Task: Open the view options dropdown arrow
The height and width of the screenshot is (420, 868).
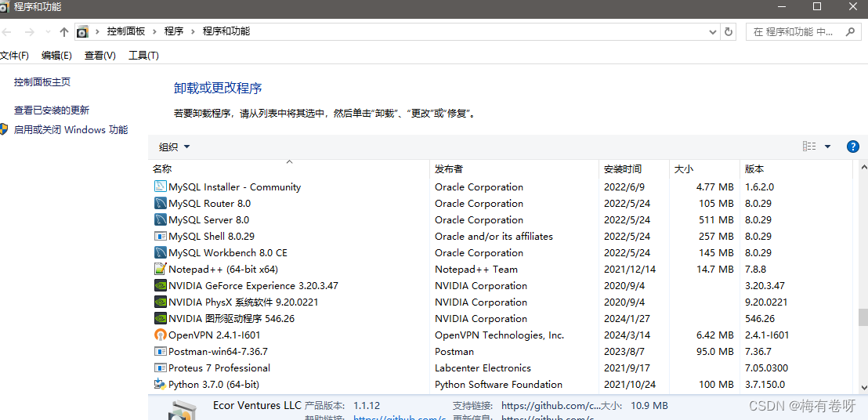Action: 827,147
